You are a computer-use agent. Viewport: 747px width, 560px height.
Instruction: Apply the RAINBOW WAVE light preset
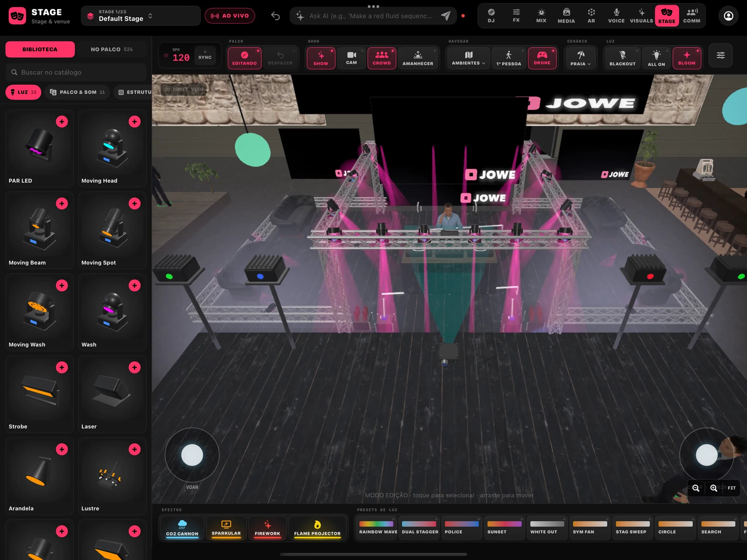pos(377,528)
